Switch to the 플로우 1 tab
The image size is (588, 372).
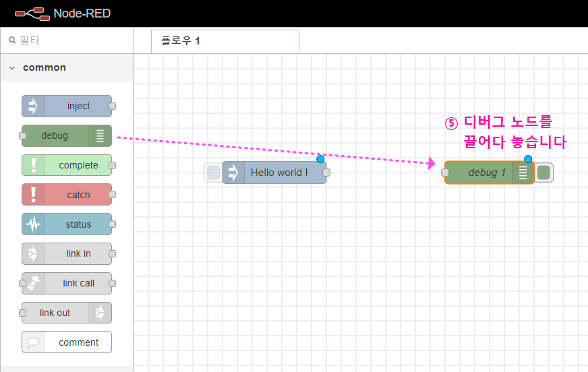click(x=225, y=41)
